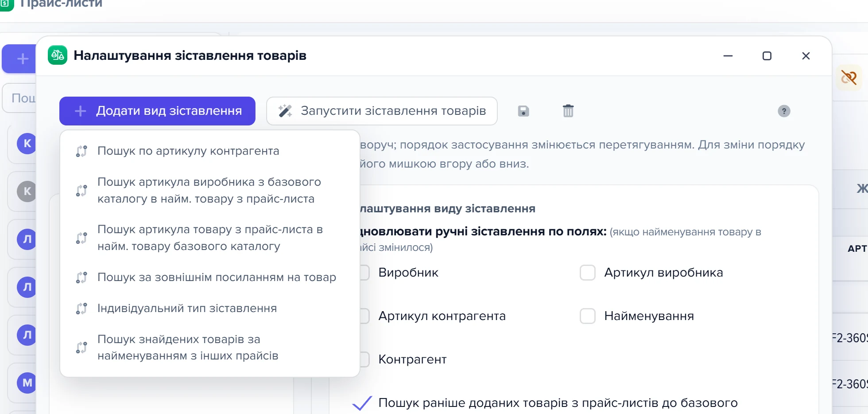
Task: Tick the Найменування checkbox
Action: click(x=588, y=316)
